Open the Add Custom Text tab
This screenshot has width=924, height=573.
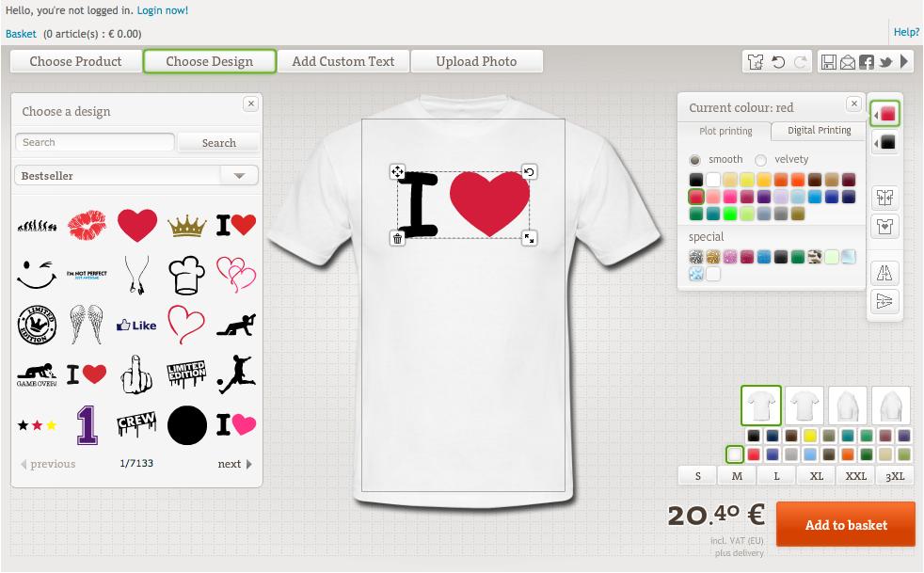pos(343,62)
